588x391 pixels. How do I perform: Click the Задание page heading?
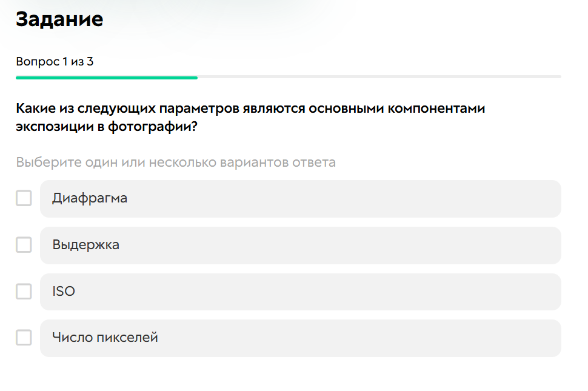click(x=59, y=19)
